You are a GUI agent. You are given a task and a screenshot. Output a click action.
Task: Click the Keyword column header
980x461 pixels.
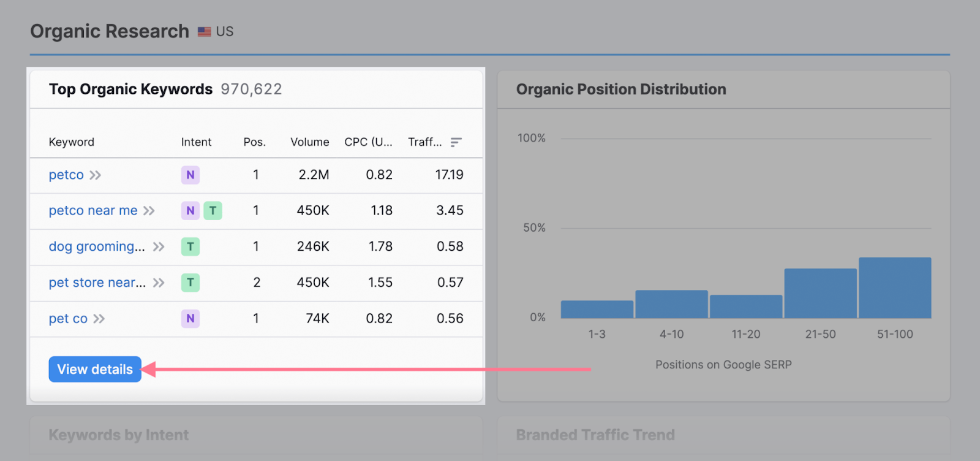click(x=72, y=142)
